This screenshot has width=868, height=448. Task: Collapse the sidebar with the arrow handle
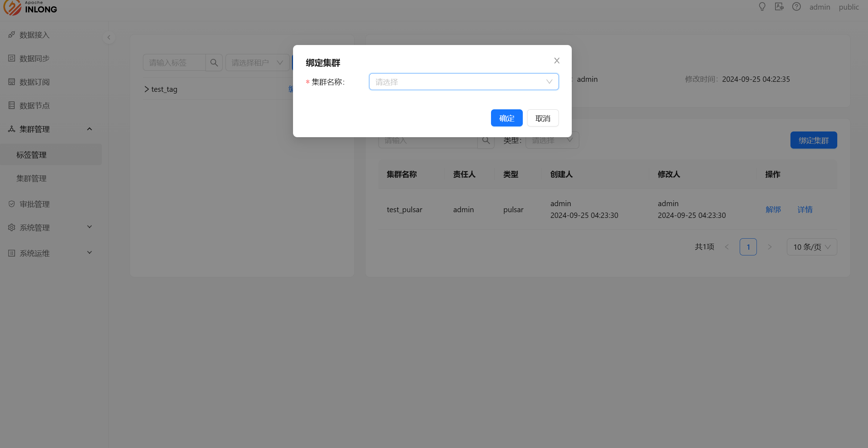tap(109, 38)
